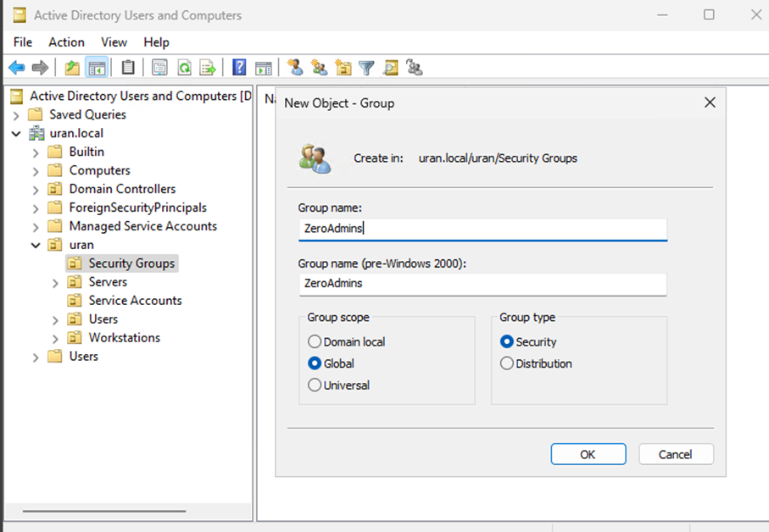Click OK to create the group

[588, 454]
